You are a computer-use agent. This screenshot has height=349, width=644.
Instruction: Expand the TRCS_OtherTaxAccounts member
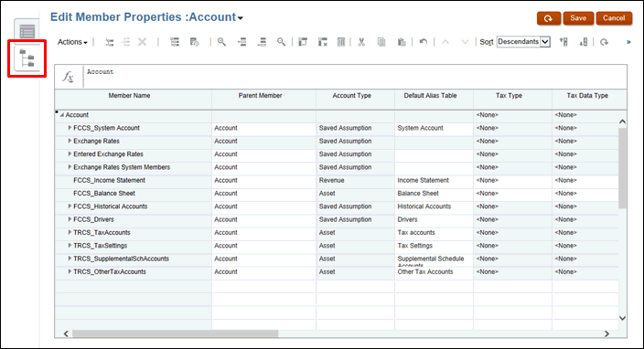(70, 272)
